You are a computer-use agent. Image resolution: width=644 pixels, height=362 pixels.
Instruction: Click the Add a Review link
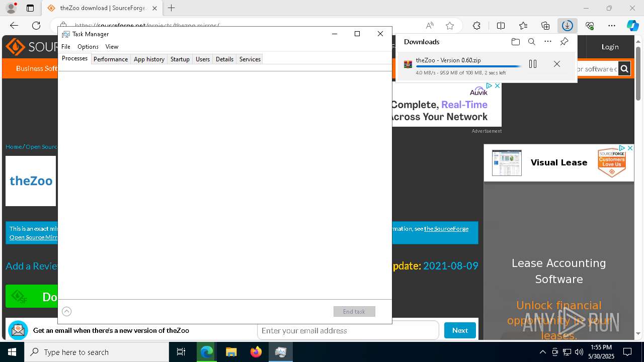[32, 266]
